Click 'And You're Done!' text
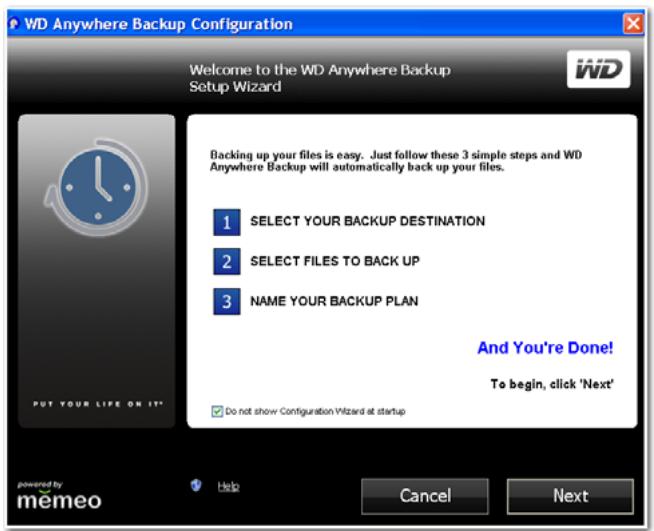The width and height of the screenshot is (654, 531). (545, 347)
